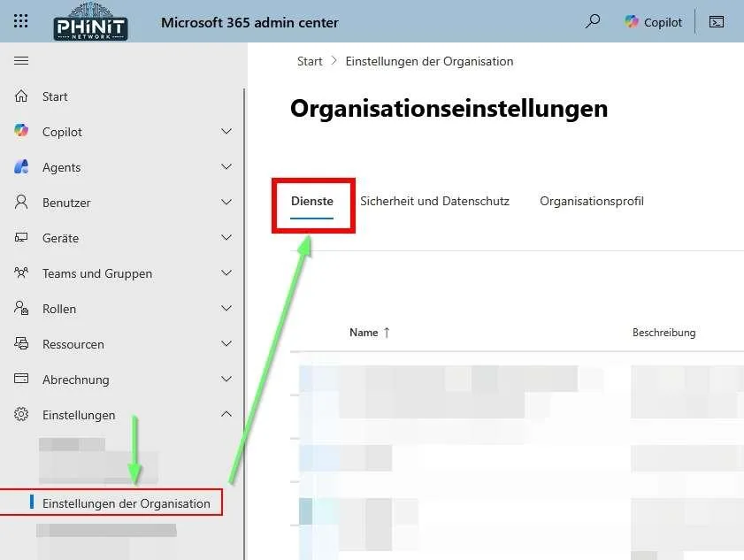Collapse the Einstellungen section chevron
The height and width of the screenshot is (560, 744).
226,415
